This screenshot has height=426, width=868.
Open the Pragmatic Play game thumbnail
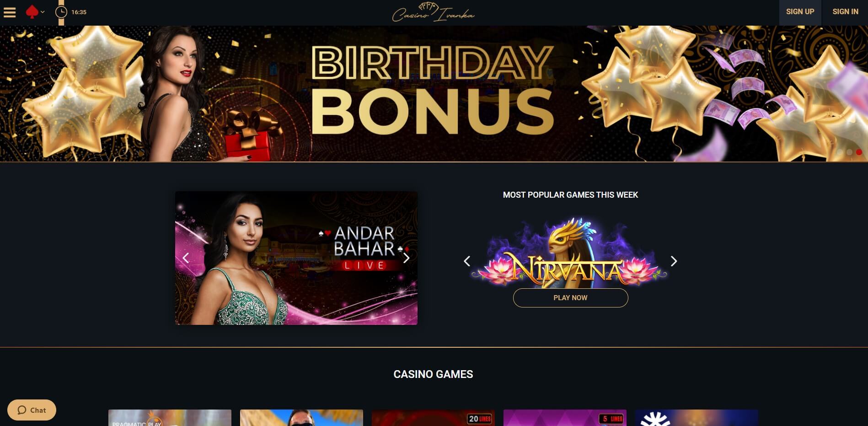pyautogui.click(x=170, y=418)
